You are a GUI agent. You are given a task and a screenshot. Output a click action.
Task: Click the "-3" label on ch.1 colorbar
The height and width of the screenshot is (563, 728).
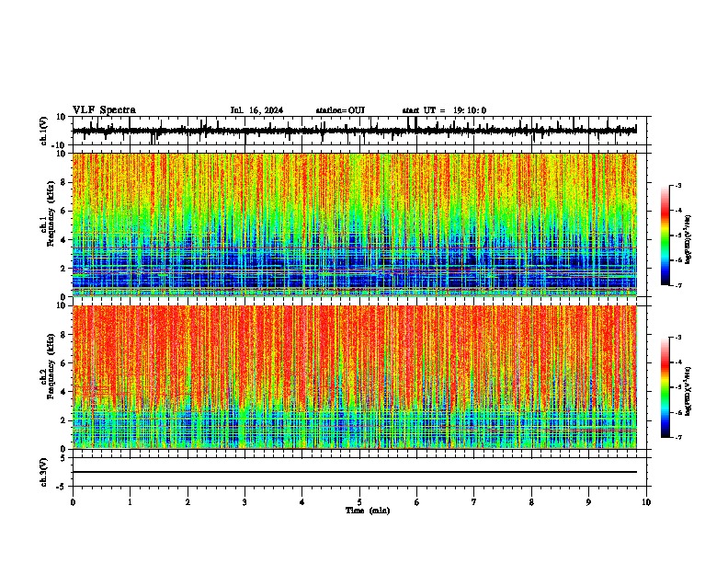pyautogui.click(x=677, y=185)
